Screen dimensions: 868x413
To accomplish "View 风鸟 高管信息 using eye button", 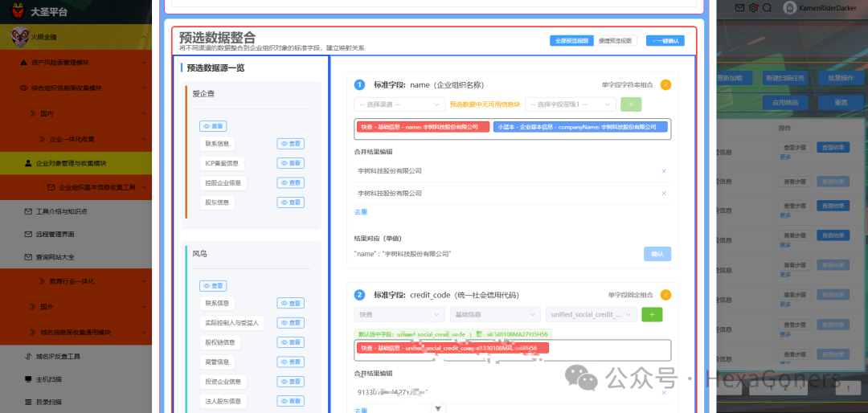I will (291, 362).
